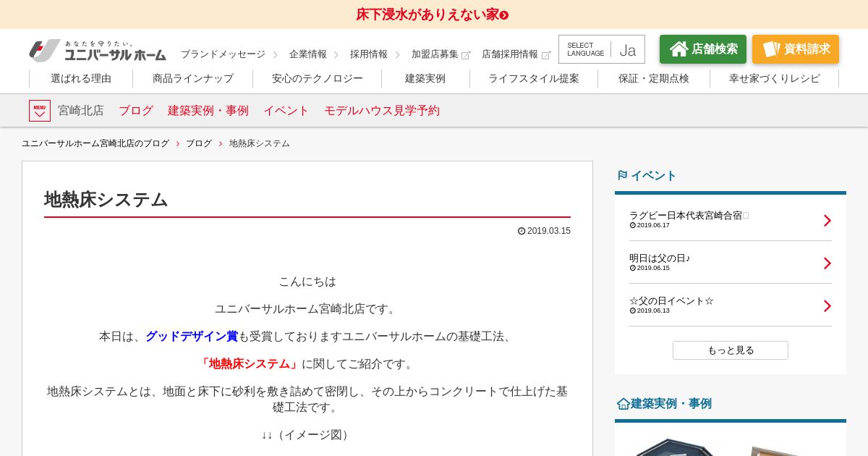Open 保証・定期点検 menu item
The image size is (868, 456).
click(654, 78)
